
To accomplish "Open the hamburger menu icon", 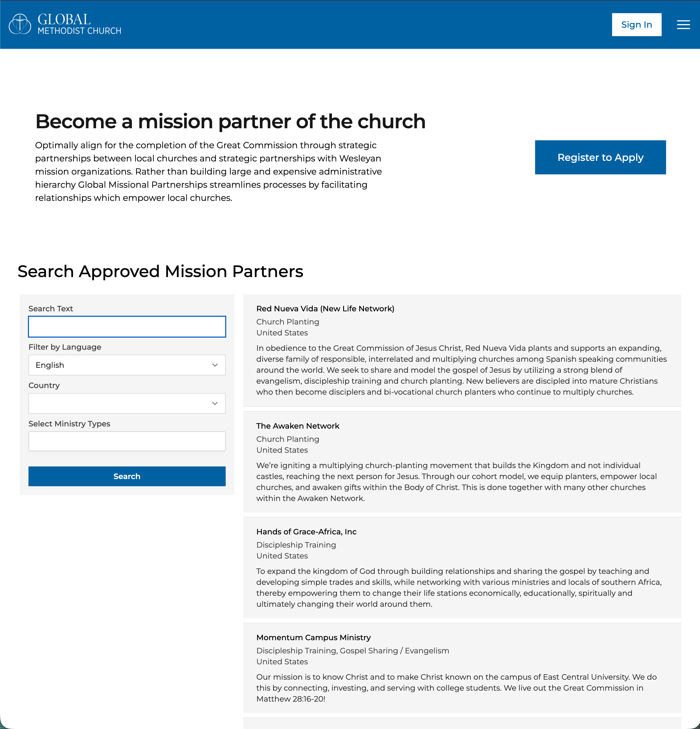I will (x=683, y=25).
